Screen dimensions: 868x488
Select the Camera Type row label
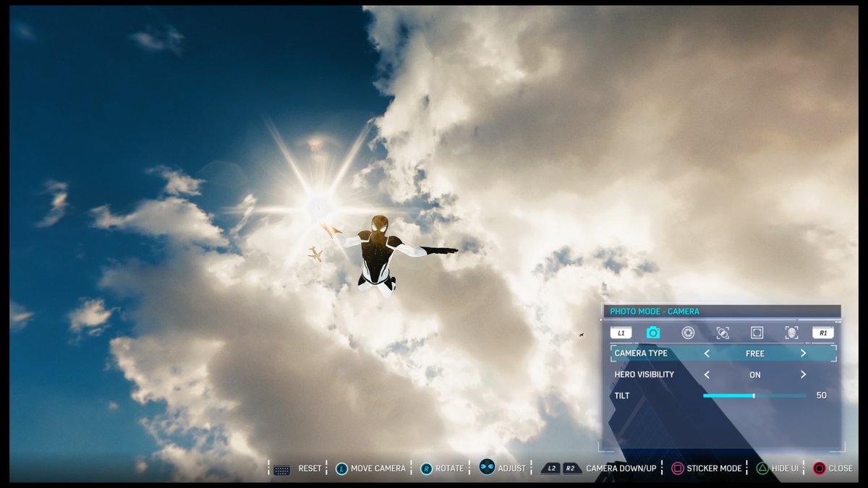click(641, 354)
